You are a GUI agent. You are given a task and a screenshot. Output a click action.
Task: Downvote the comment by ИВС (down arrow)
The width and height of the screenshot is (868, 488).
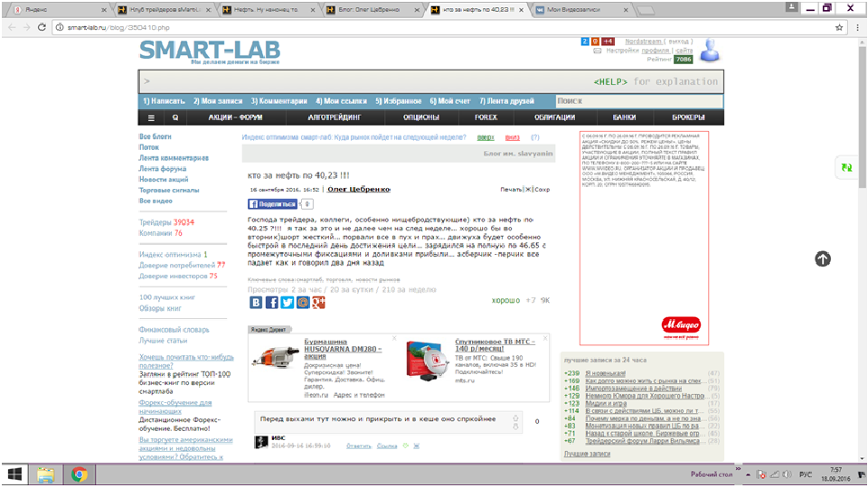coord(515,427)
